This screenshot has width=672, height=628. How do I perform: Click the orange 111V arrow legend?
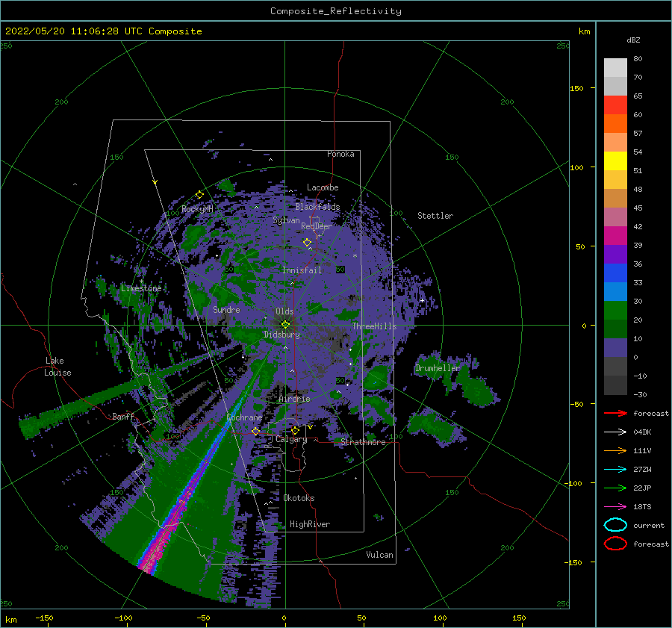coord(615,450)
